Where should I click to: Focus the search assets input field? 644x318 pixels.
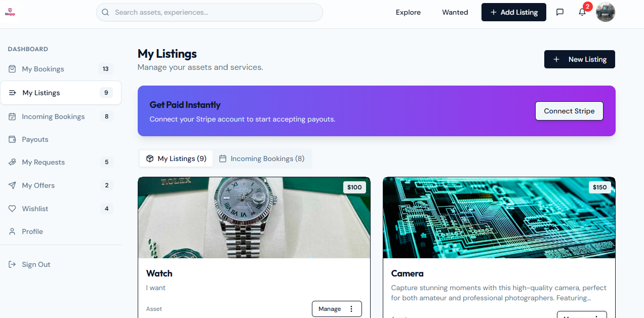click(213, 12)
